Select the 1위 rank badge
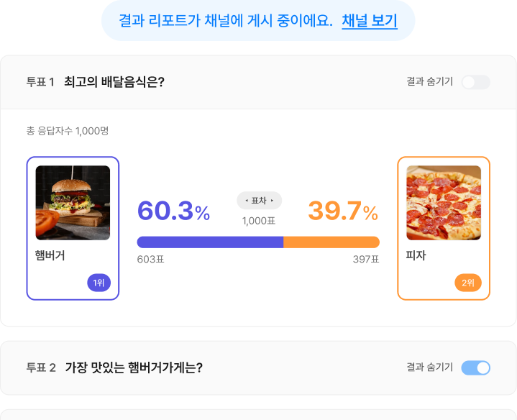517x420 pixels. point(99,283)
